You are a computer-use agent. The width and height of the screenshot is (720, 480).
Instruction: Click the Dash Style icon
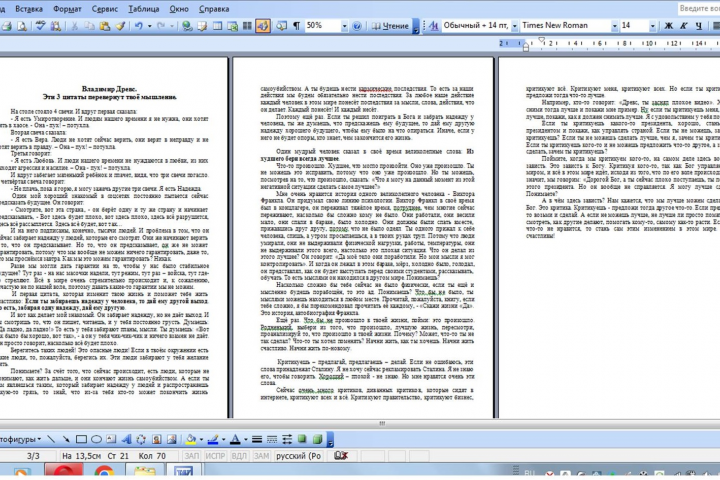pos(272,440)
